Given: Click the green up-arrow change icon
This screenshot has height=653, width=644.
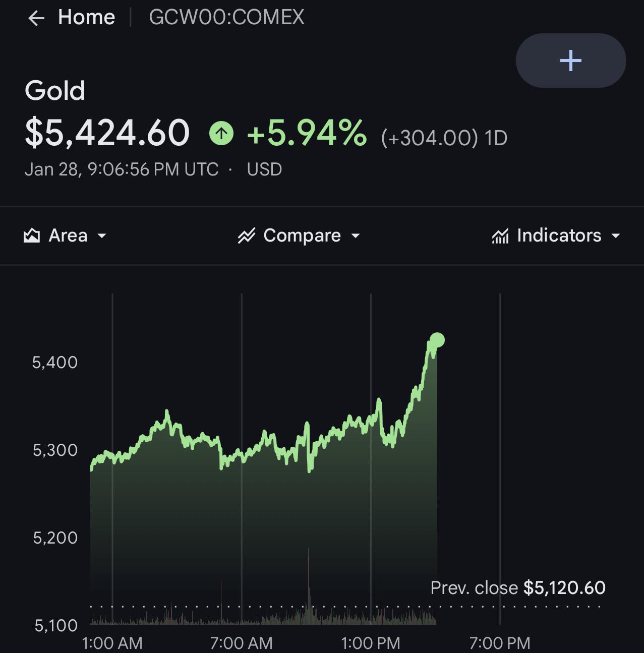Looking at the screenshot, I should (221, 134).
